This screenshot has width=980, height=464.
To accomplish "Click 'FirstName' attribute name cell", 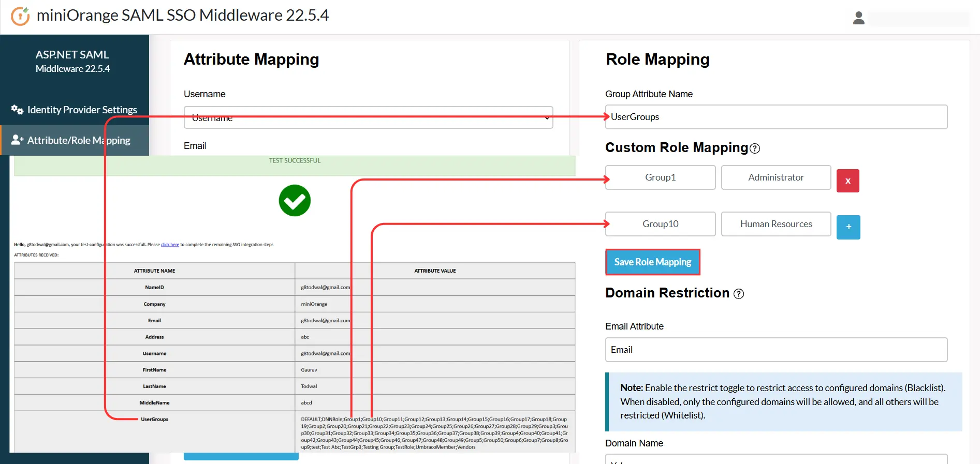I will pyautogui.click(x=154, y=370).
